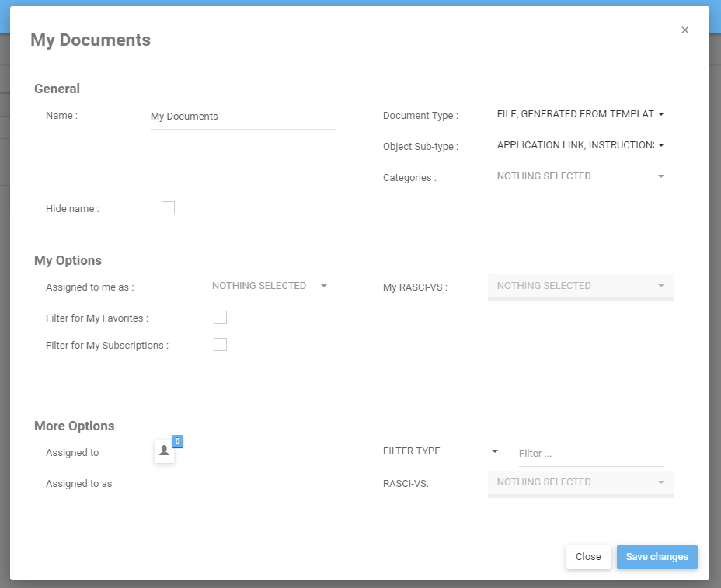
Task: Click the More Options section heading
Action: click(x=74, y=426)
